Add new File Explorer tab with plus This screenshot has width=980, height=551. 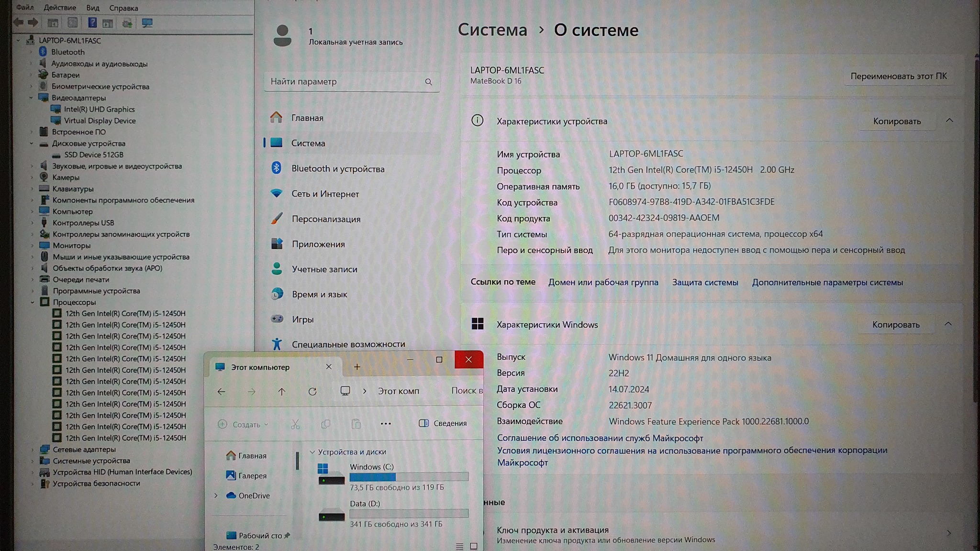357,367
